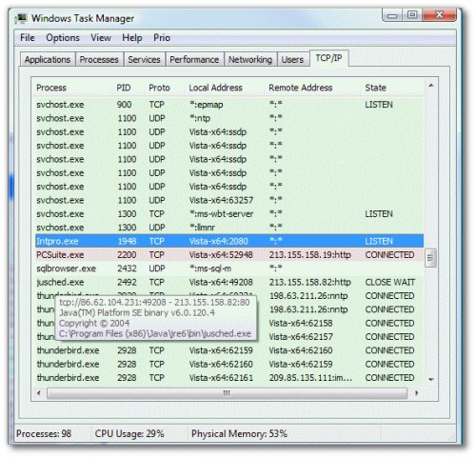Image resolution: width=476 pixels, height=458 pixels.
Task: Open the Options menu
Action: (x=63, y=38)
